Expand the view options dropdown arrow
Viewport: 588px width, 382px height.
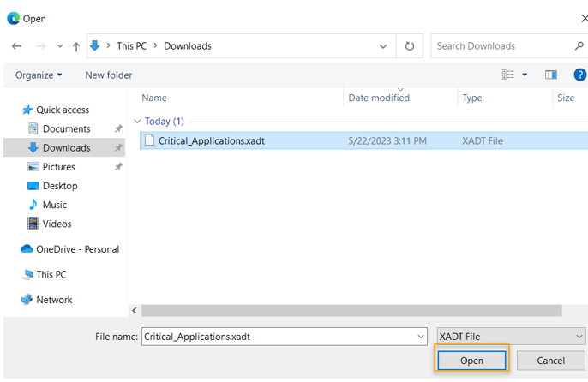[525, 75]
